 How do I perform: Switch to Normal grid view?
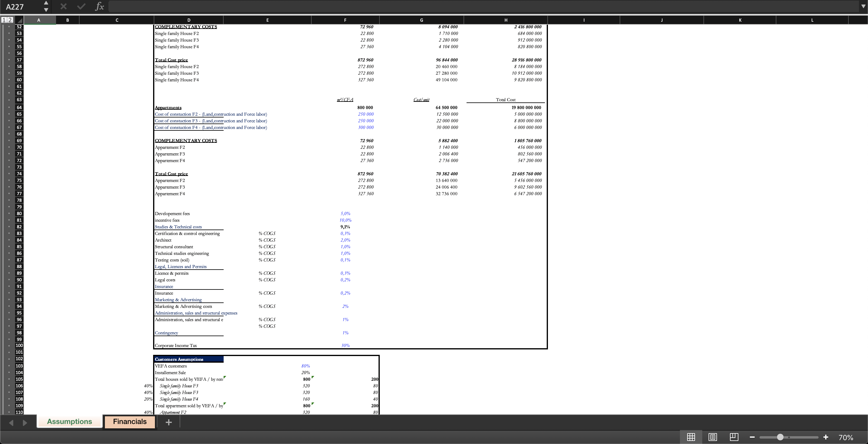click(691, 437)
